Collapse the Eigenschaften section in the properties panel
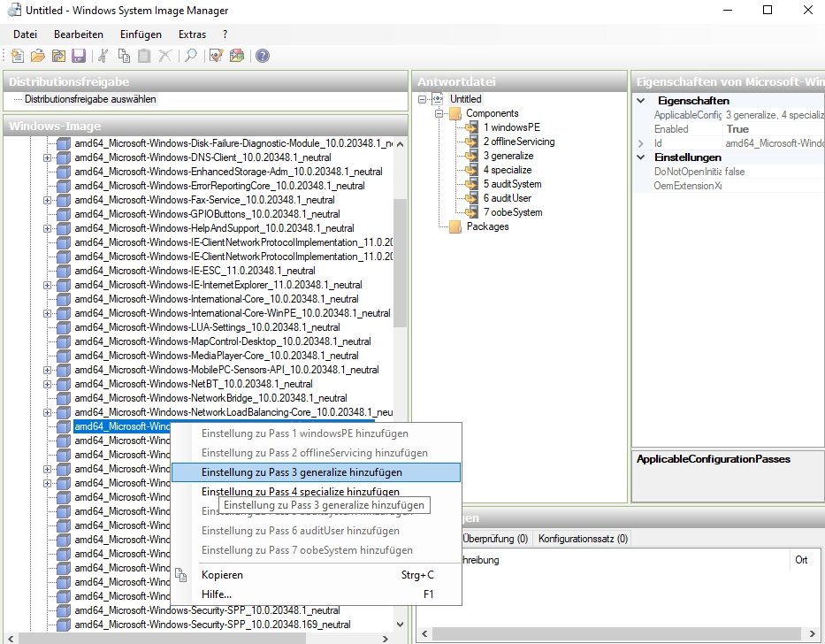This screenshot has width=825, height=644. coord(640,100)
